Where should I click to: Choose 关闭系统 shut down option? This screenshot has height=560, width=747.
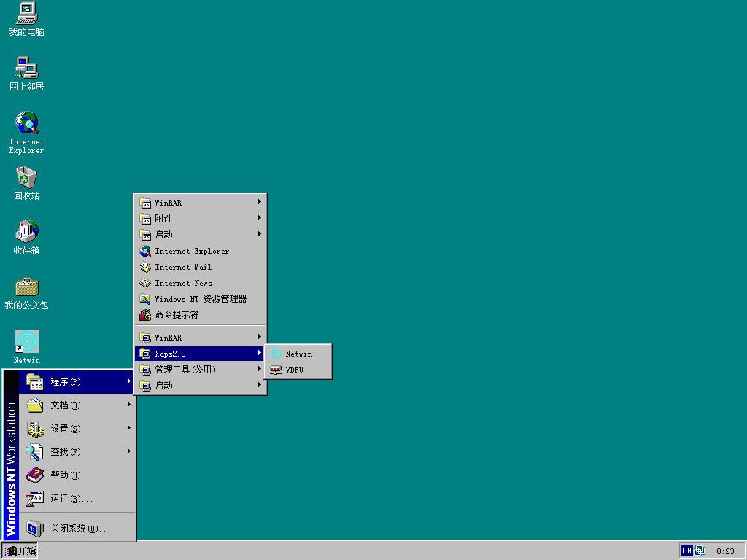79,529
